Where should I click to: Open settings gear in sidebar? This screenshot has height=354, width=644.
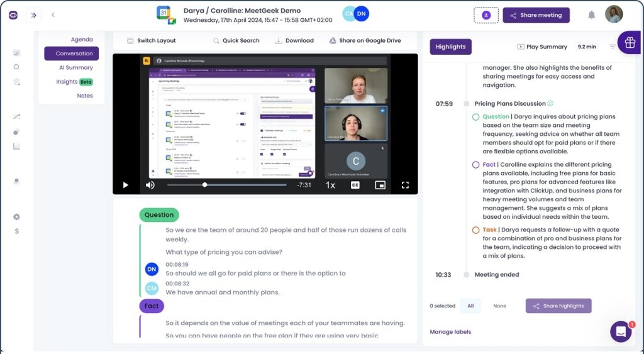16,217
